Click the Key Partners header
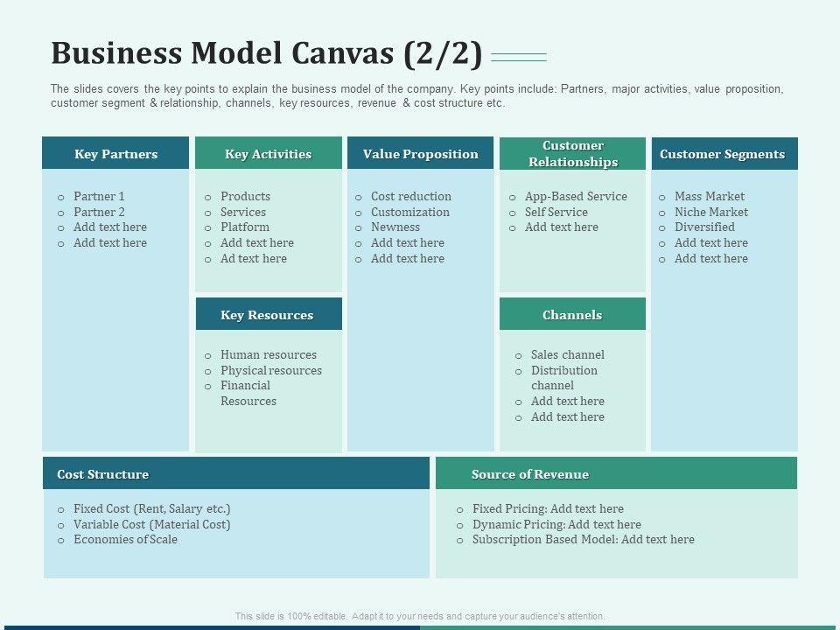Image resolution: width=840 pixels, height=630 pixels. pyautogui.click(x=115, y=154)
